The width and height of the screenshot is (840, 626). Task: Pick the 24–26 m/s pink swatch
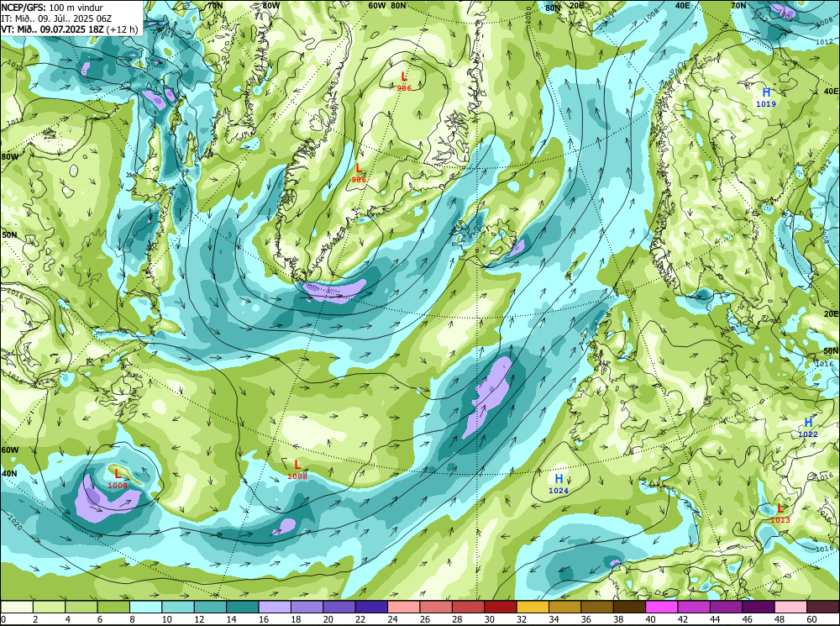point(403,607)
